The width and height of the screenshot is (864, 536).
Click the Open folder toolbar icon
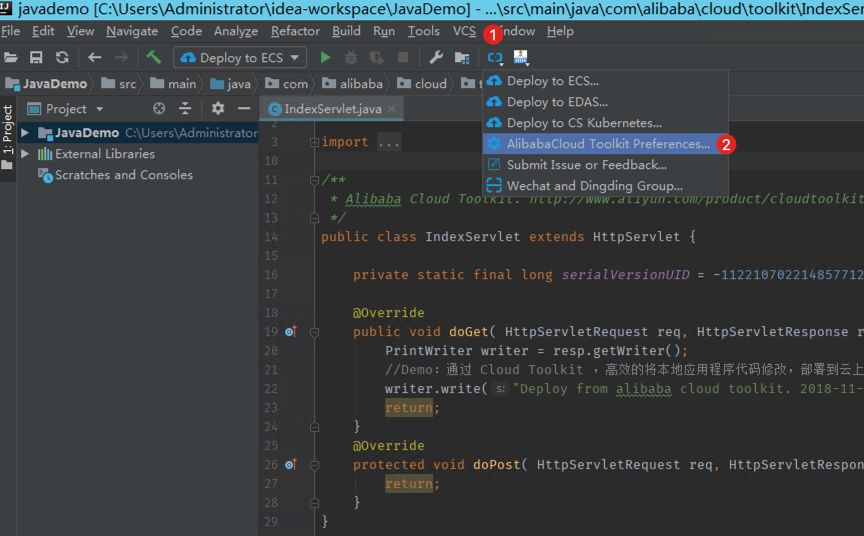click(x=11, y=57)
